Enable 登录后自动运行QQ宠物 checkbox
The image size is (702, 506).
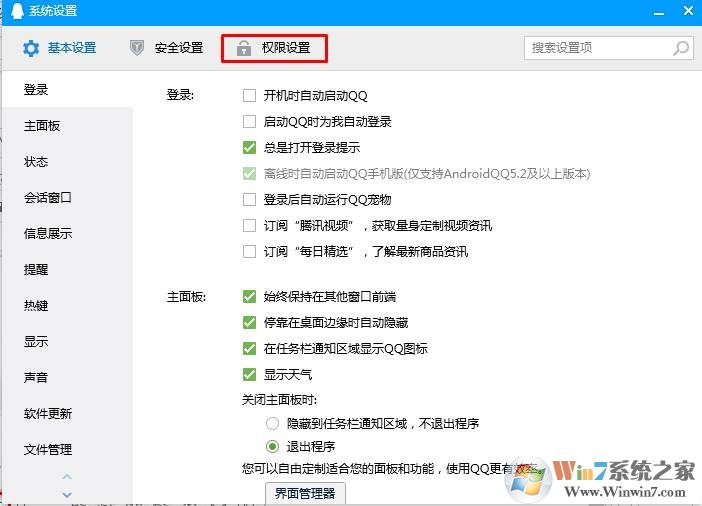pos(249,199)
